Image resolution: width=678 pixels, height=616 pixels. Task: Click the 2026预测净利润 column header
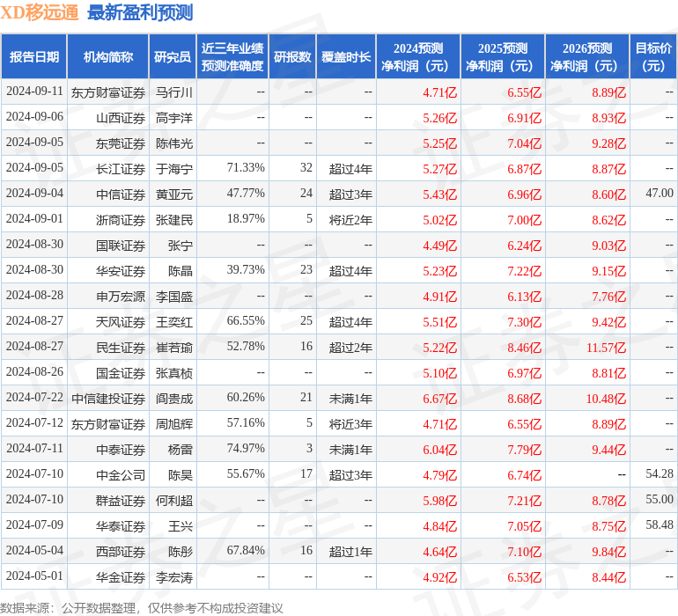click(x=587, y=56)
